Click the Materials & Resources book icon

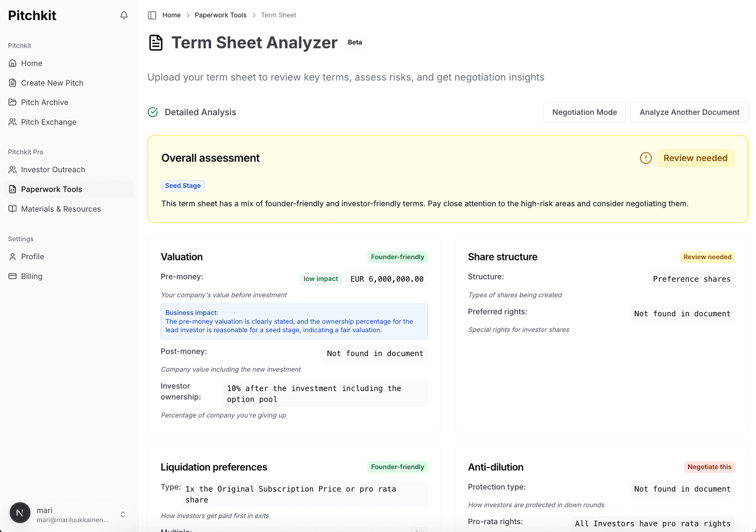(x=13, y=209)
